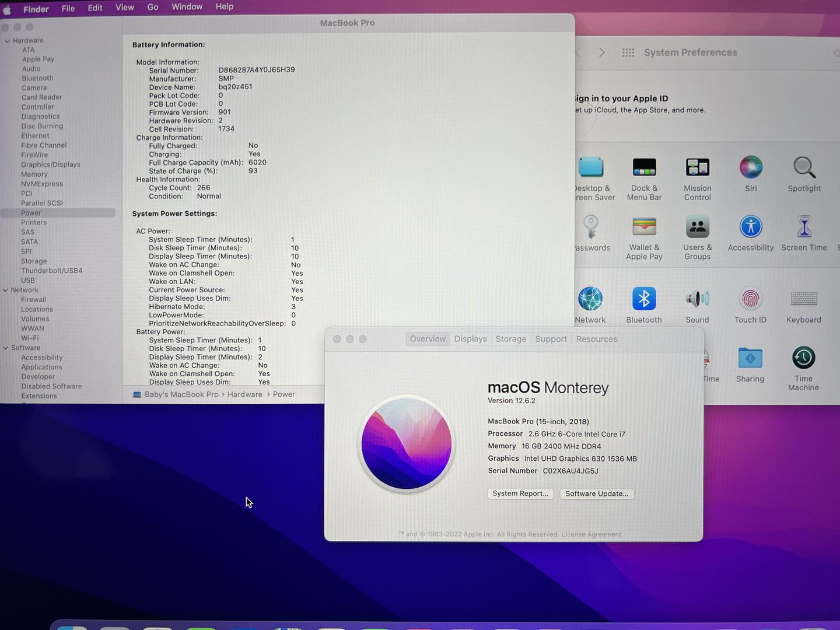The width and height of the screenshot is (840, 630).
Task: Open Dock & Menu Bar preferences
Action: point(644,178)
